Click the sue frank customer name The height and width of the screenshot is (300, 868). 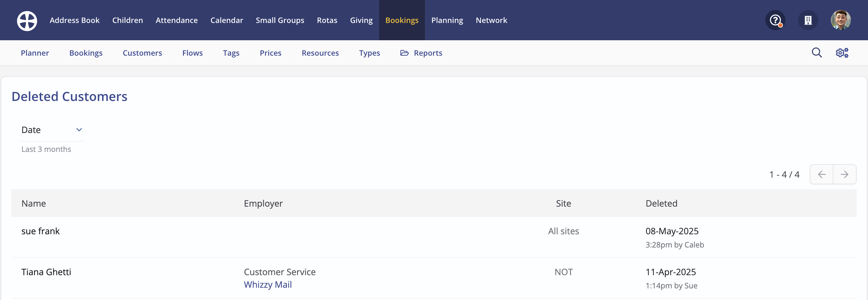[x=40, y=231]
